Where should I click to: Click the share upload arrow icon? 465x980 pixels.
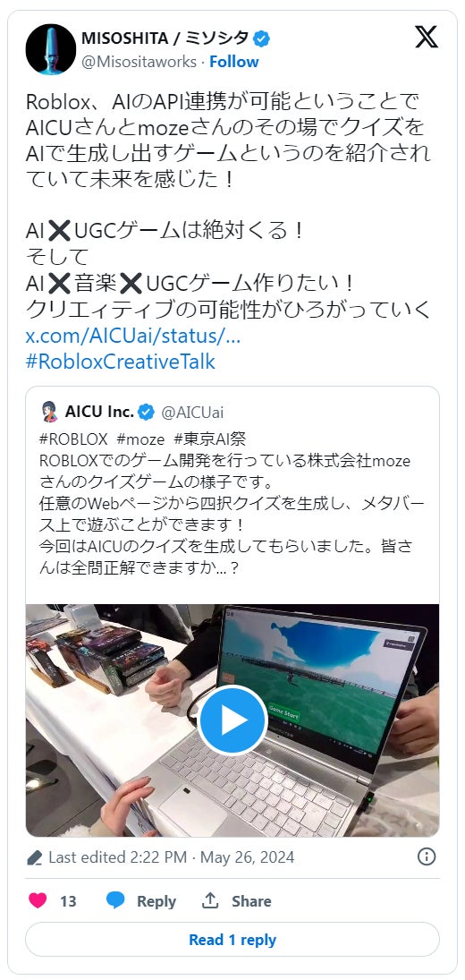[x=210, y=900]
